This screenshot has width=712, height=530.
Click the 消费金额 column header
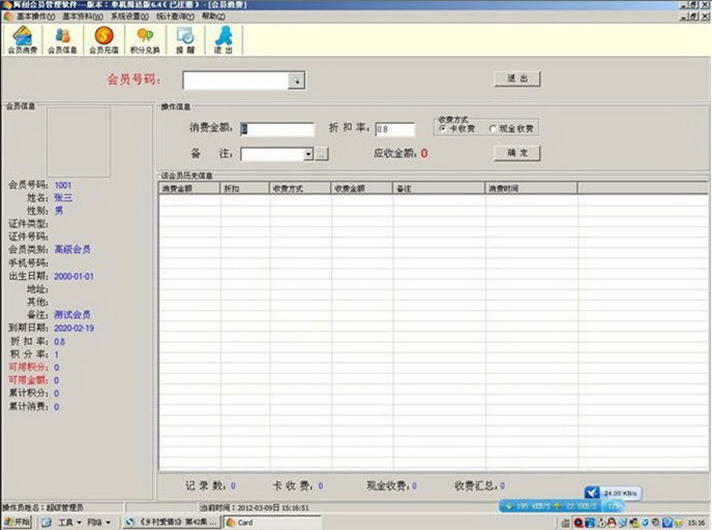click(189, 188)
